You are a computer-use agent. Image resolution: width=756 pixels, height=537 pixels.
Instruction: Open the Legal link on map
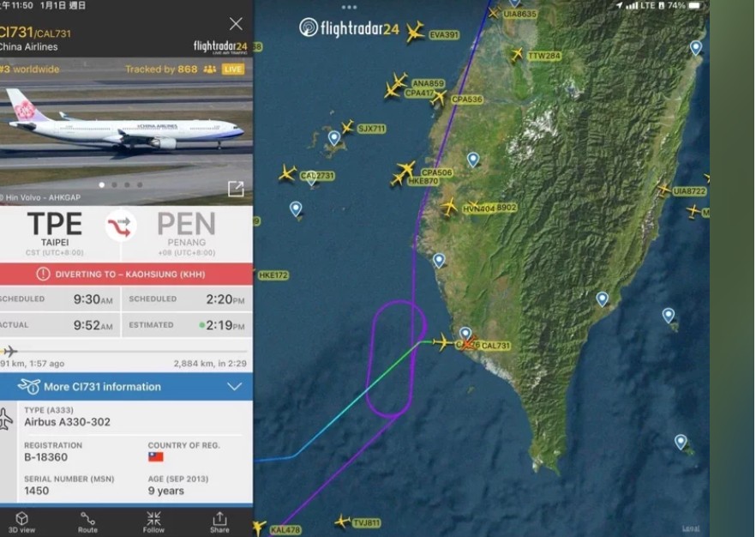[691, 528]
